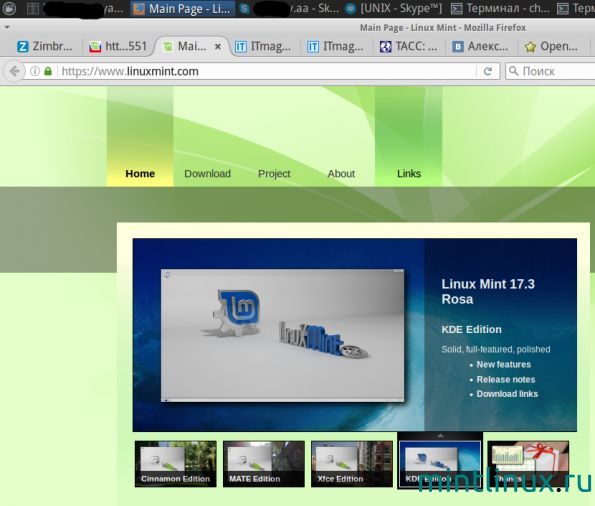Select the Cinnamon Edition thumbnail
Screen dimensions: 595x506
point(175,464)
